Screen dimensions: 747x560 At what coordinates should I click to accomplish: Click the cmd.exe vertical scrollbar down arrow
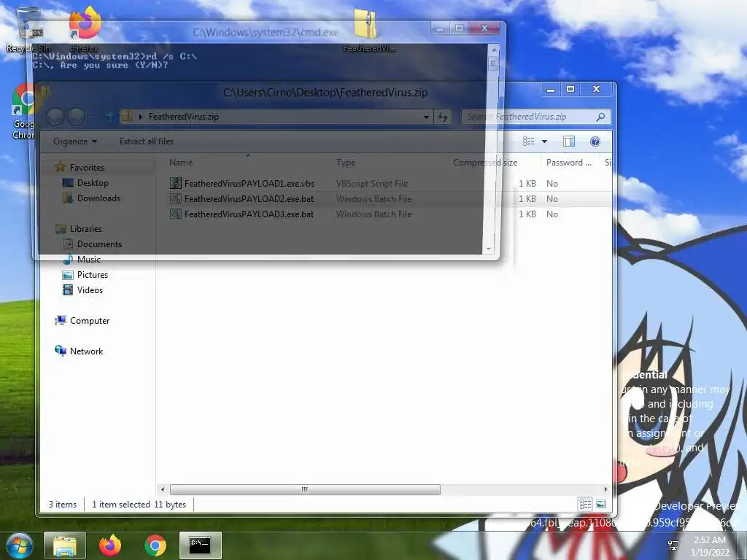[488, 249]
